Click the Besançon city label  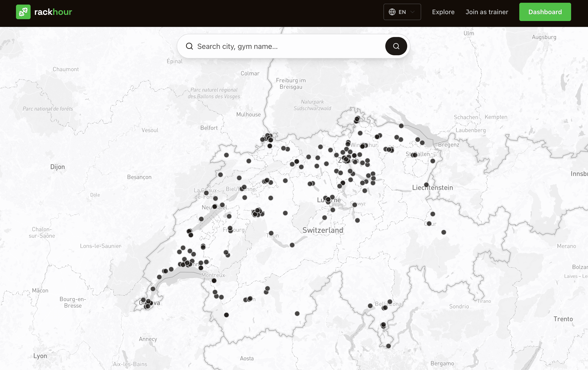click(139, 177)
